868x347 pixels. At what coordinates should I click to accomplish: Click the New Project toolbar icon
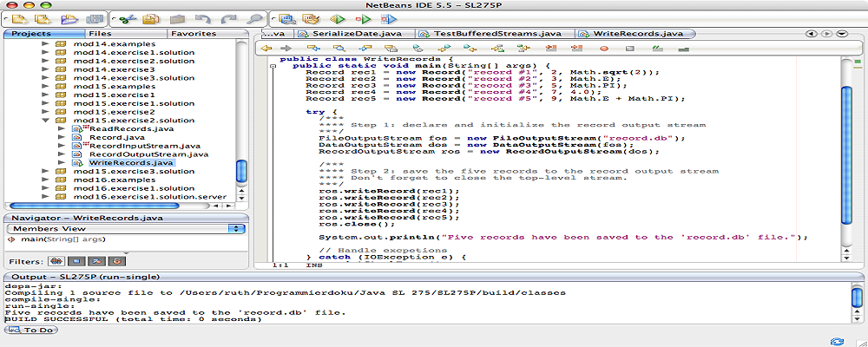43,19
